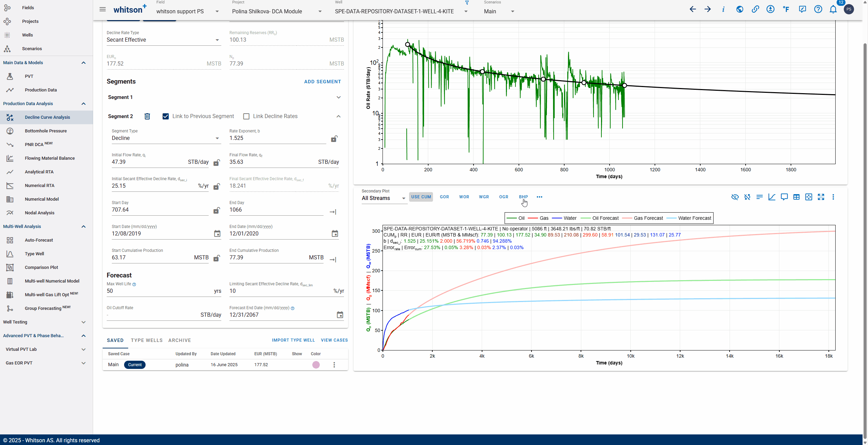Click IMPORT TYPE WELL

(x=294, y=340)
